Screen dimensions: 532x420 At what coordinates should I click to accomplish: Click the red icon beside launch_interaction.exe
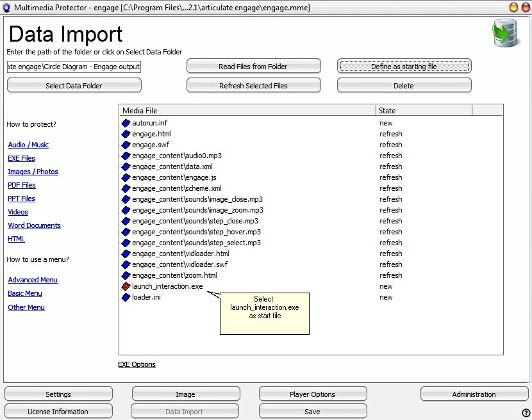[x=126, y=286]
